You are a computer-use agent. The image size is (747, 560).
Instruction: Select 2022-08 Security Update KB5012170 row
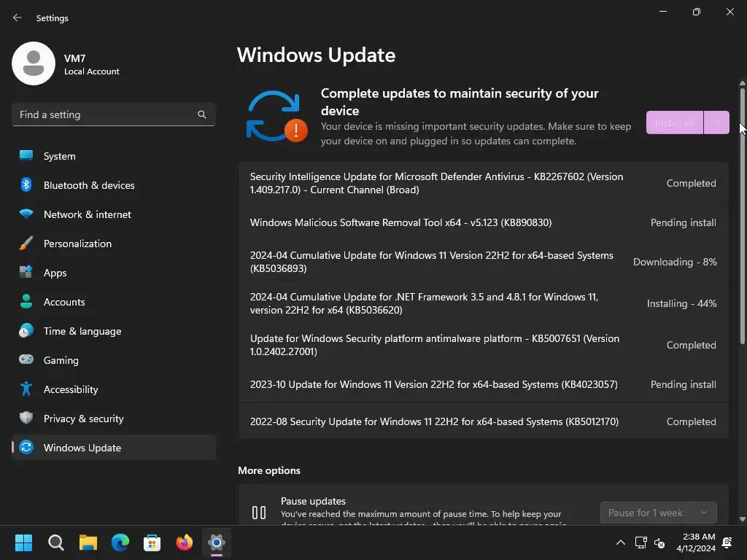pos(484,421)
